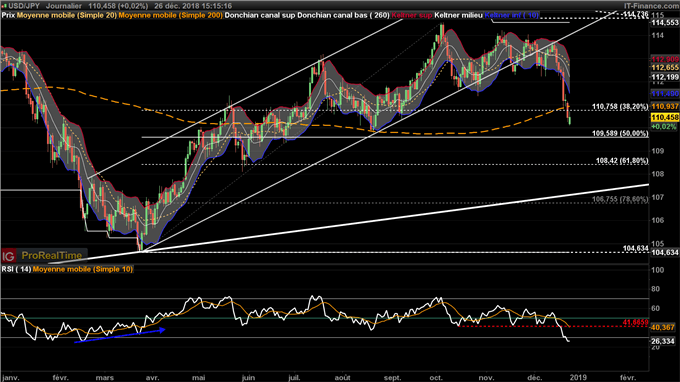Click the juin label on the time axis
The image size is (680, 382).
(248, 378)
